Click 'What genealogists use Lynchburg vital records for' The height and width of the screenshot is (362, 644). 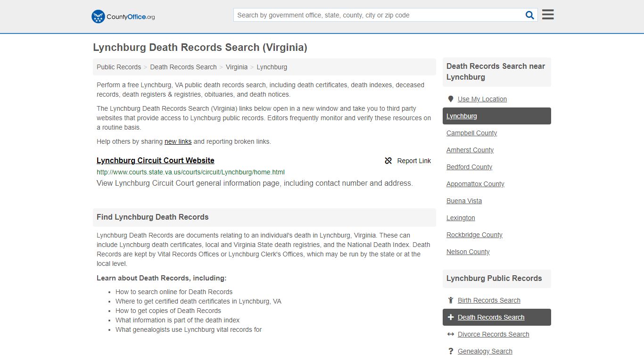click(x=189, y=329)
